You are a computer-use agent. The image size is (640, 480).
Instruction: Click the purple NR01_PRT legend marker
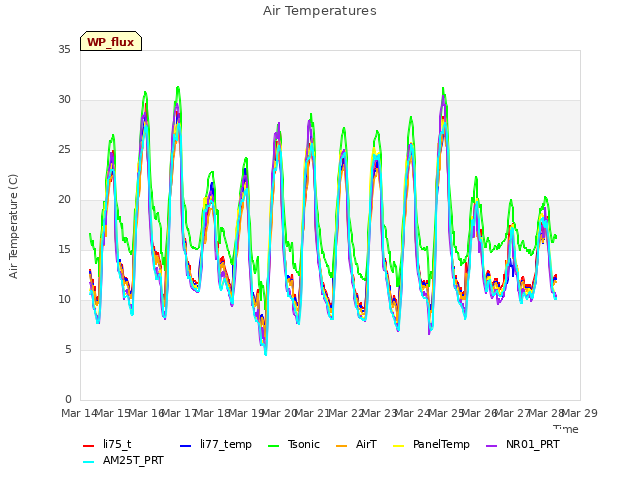492,446
